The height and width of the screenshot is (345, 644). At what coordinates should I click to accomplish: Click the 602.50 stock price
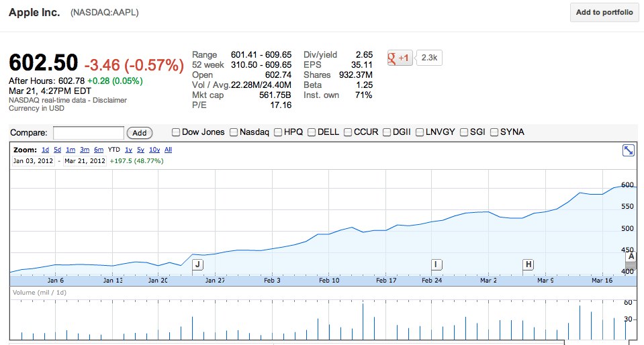tap(43, 63)
